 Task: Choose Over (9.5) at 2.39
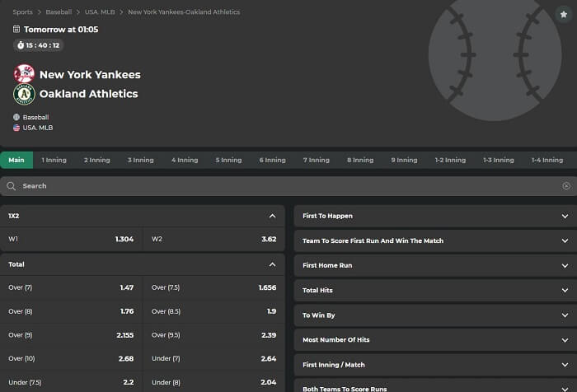point(213,335)
